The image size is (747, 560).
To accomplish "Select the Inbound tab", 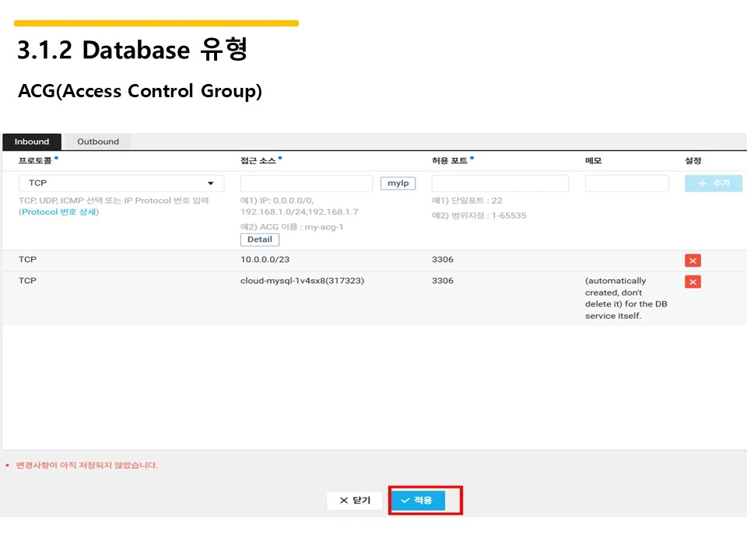I will pos(32,142).
